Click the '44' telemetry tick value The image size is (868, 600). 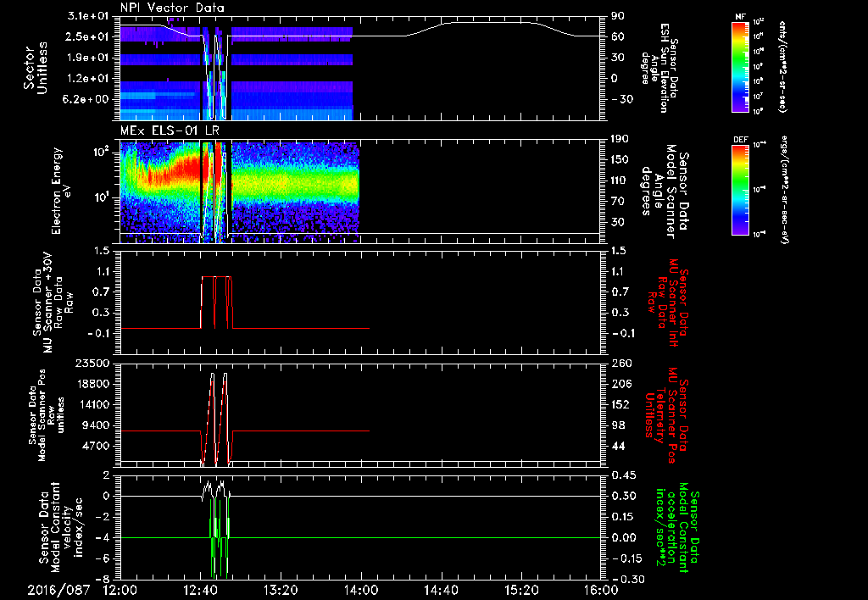(x=620, y=446)
